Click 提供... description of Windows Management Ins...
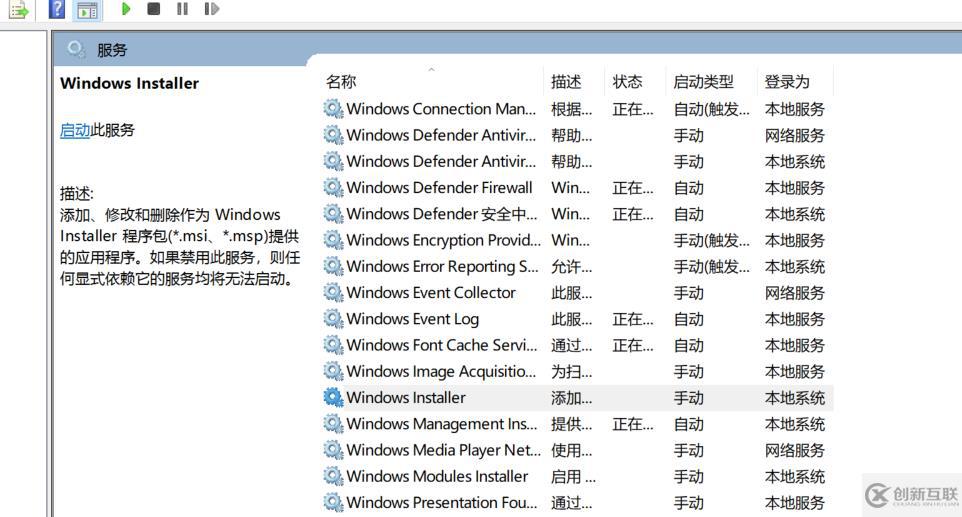This screenshot has height=517, width=962. point(571,424)
